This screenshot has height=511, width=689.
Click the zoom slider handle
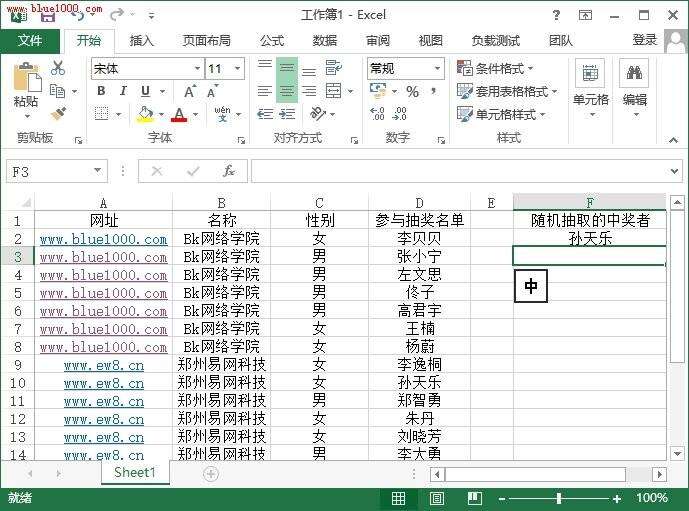(x=558, y=498)
